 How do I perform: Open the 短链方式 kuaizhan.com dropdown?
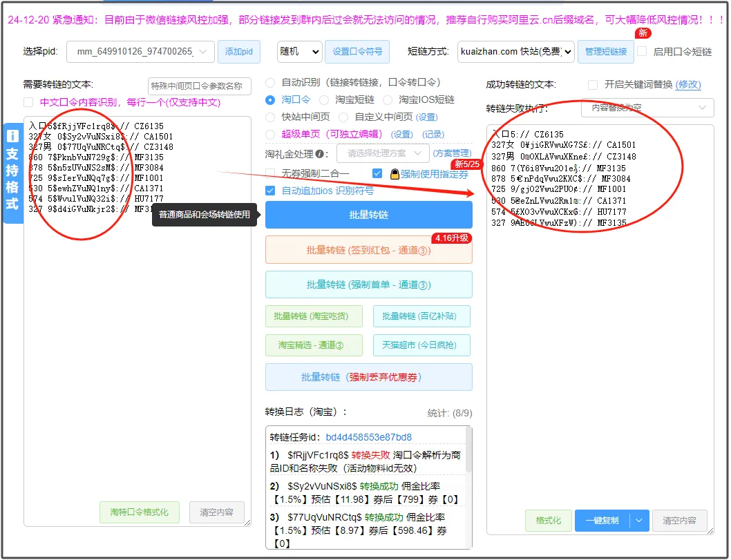tap(515, 51)
